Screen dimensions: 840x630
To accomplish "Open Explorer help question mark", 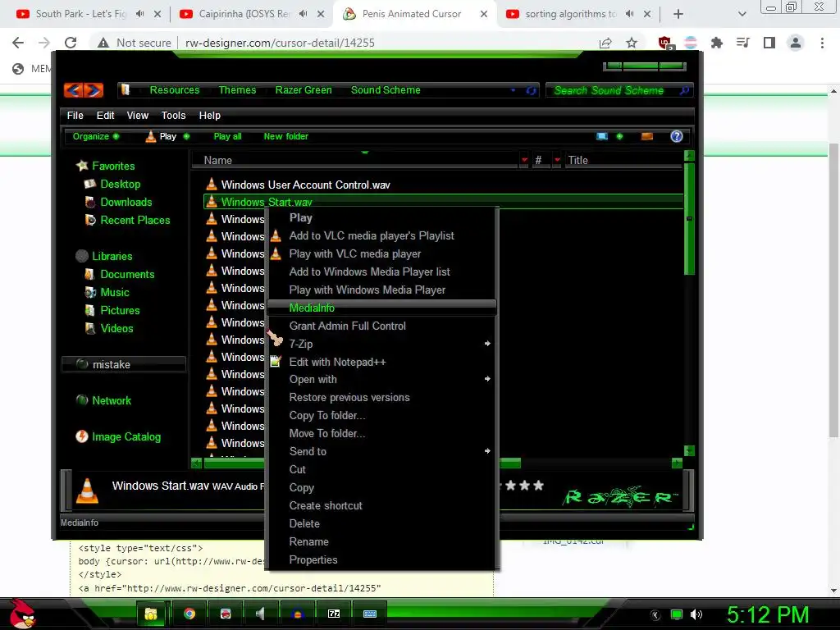I will coord(677,137).
